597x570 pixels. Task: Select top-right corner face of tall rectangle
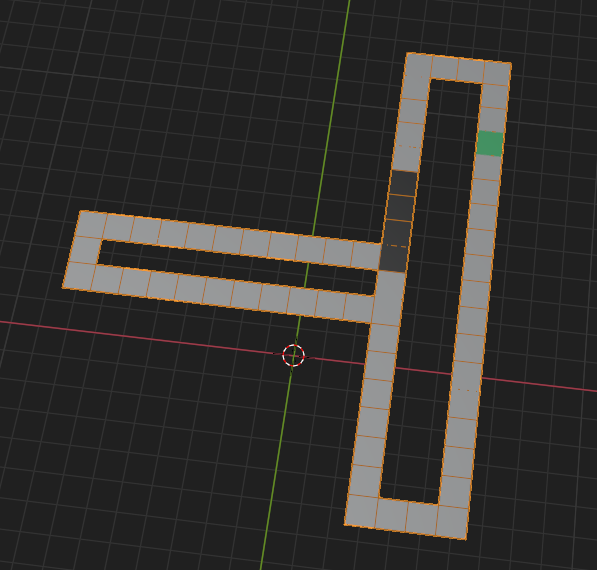point(497,73)
